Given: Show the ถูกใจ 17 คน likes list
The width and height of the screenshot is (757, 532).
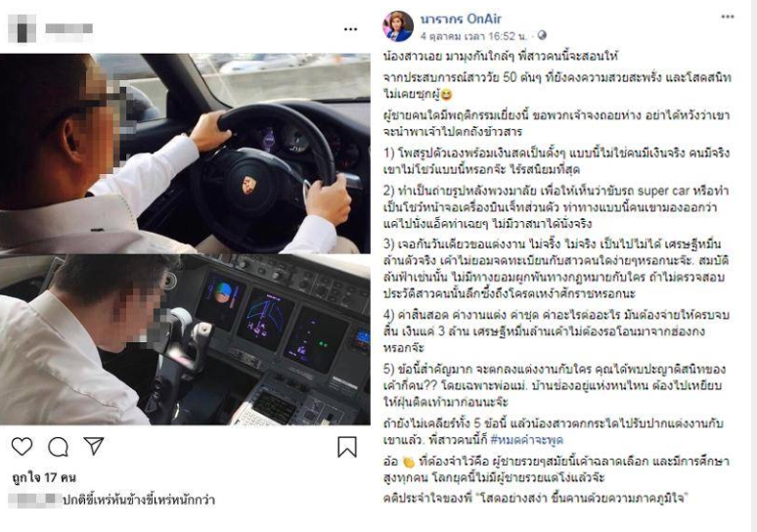Looking at the screenshot, I should tap(44, 477).
